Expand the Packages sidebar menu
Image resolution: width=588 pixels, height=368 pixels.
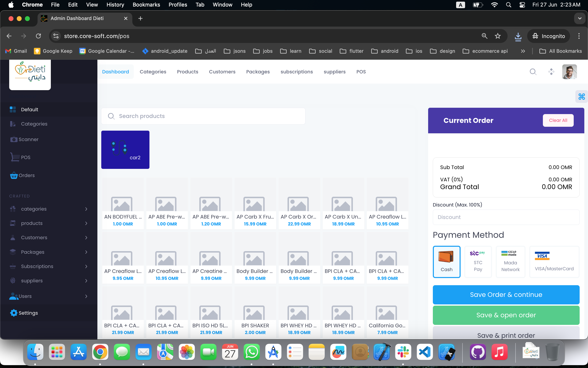(49, 252)
